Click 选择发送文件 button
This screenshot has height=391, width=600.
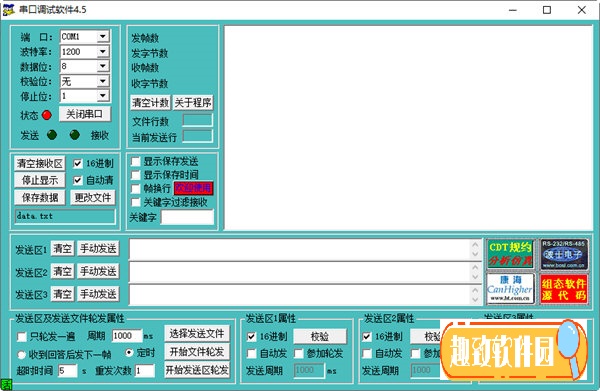tap(197, 334)
